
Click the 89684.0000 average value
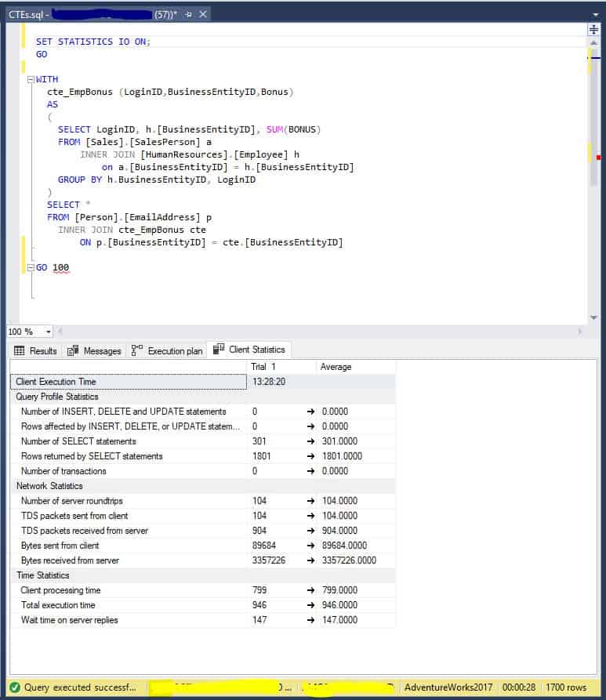coord(344,546)
